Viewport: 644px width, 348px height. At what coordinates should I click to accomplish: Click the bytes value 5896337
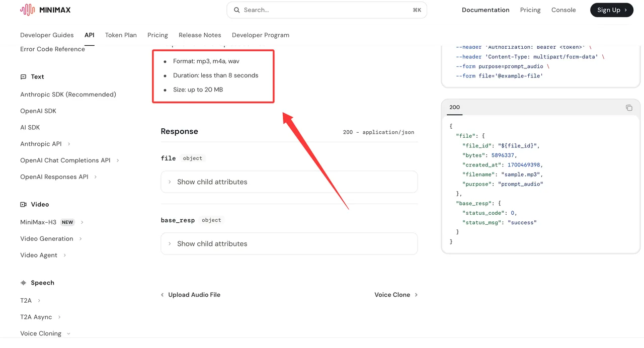(x=503, y=155)
